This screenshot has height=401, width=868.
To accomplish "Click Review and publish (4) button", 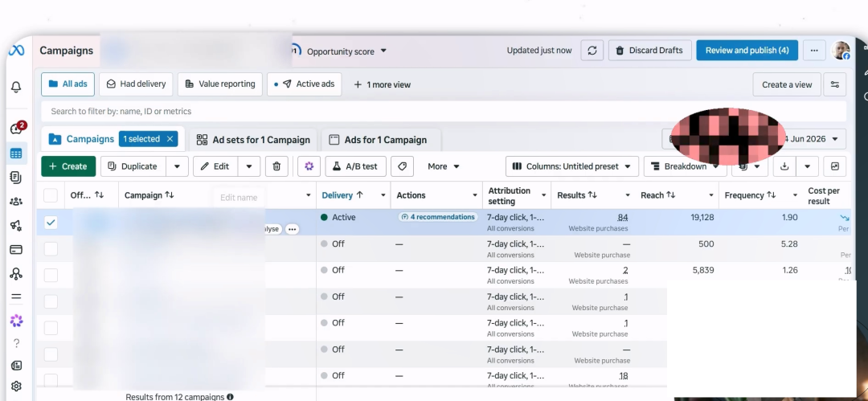I will tap(747, 51).
